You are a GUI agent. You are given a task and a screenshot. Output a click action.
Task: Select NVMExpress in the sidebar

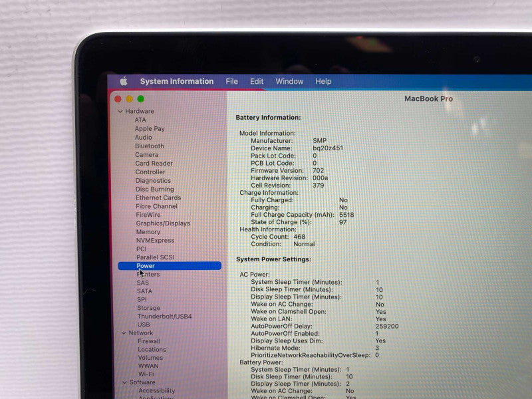tap(155, 240)
